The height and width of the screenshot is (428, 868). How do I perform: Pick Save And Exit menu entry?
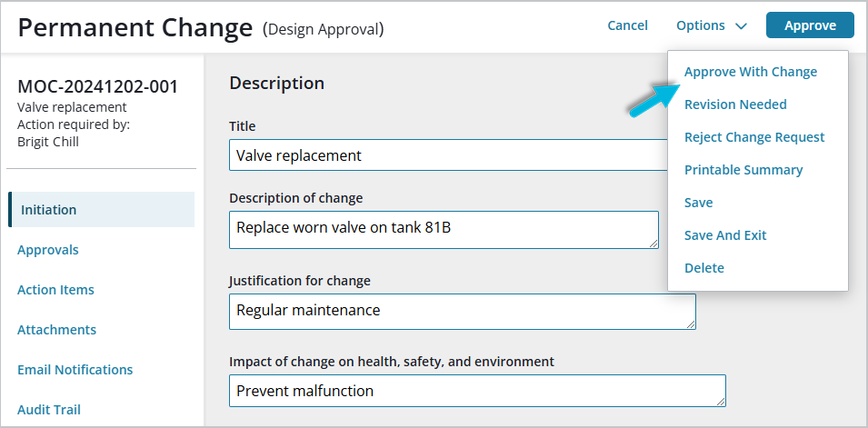725,235
